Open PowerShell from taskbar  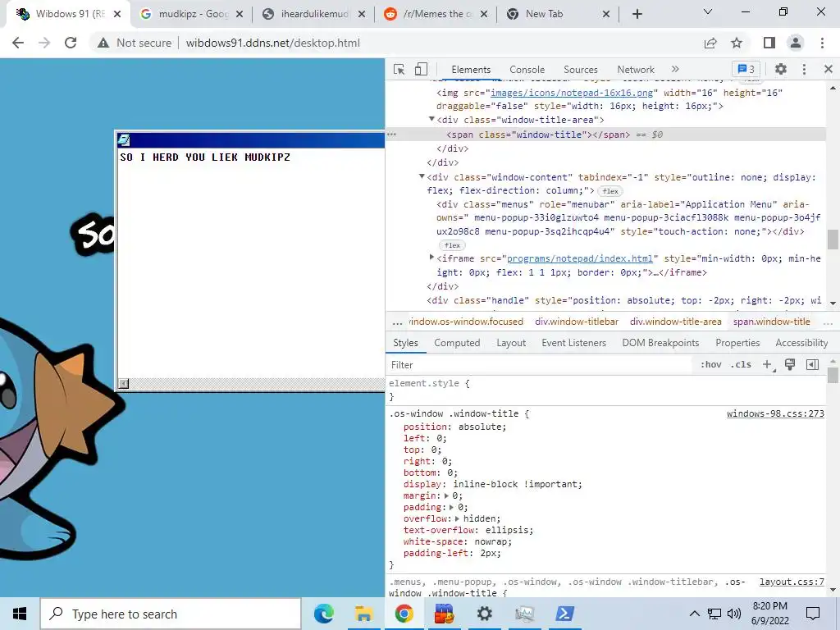(564, 614)
